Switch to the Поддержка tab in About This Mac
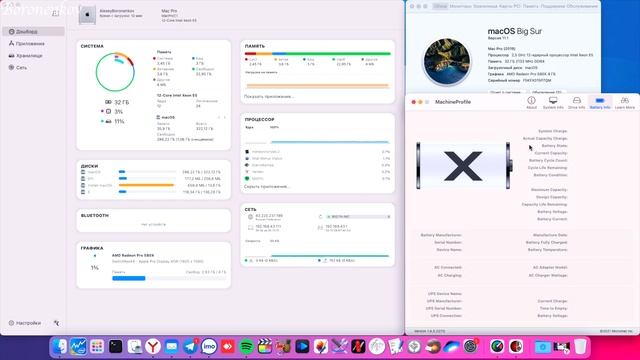Screen dimensions: 640x360 tap(553, 6)
